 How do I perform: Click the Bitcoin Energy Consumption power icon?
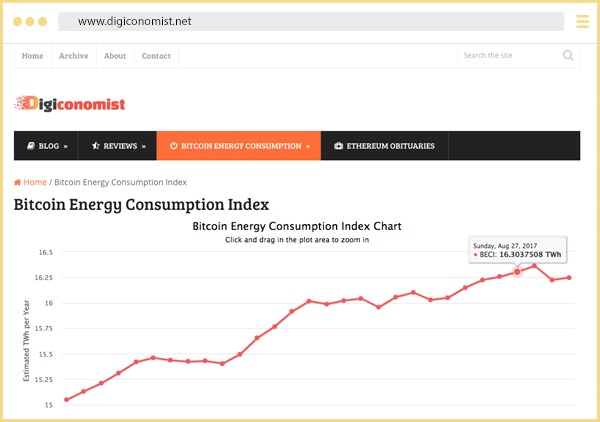(173, 146)
